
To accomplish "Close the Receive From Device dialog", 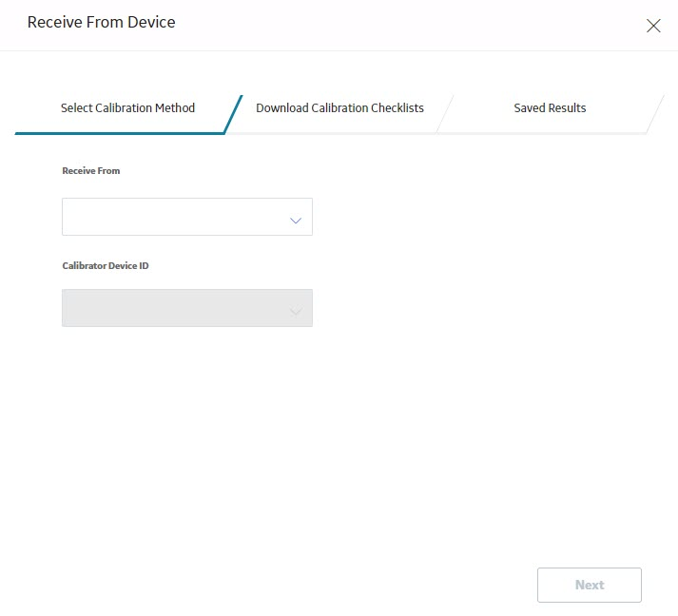I will coord(653,26).
